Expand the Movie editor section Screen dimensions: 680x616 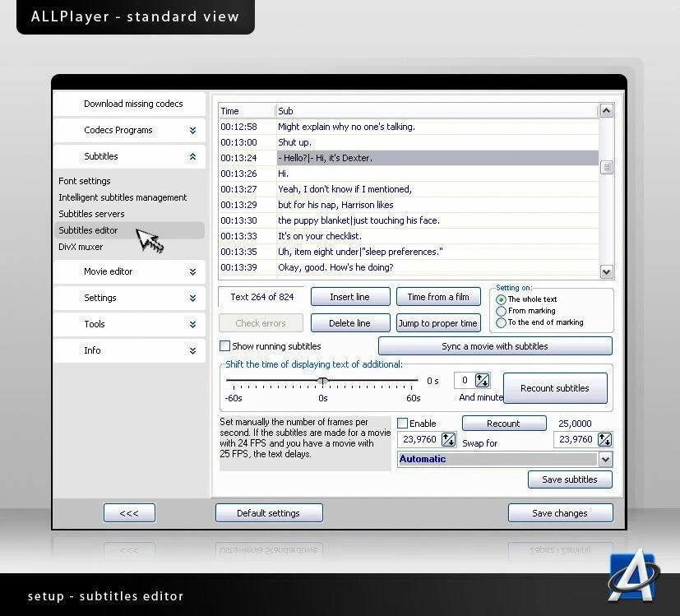[x=192, y=271]
